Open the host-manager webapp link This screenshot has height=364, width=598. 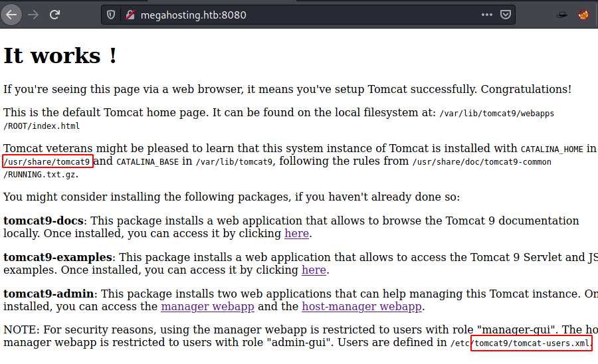(x=361, y=306)
